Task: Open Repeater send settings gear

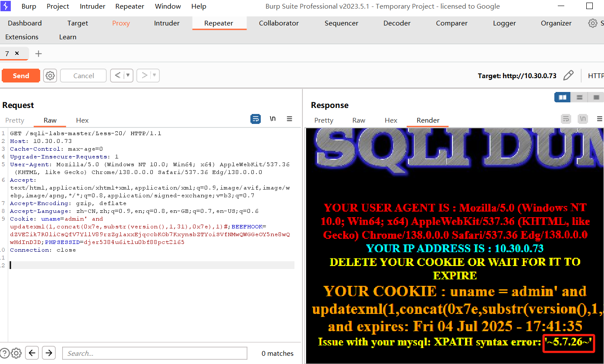Action: tap(50, 76)
